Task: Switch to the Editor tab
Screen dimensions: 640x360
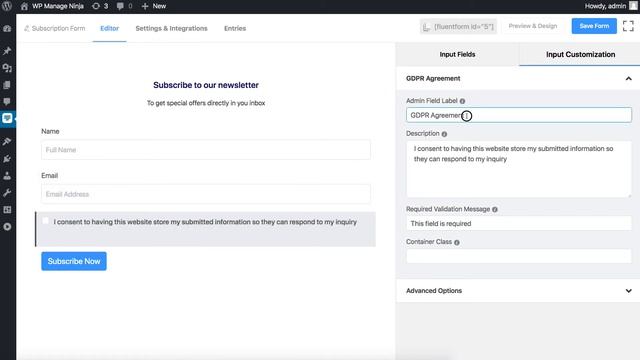Action: point(109,28)
